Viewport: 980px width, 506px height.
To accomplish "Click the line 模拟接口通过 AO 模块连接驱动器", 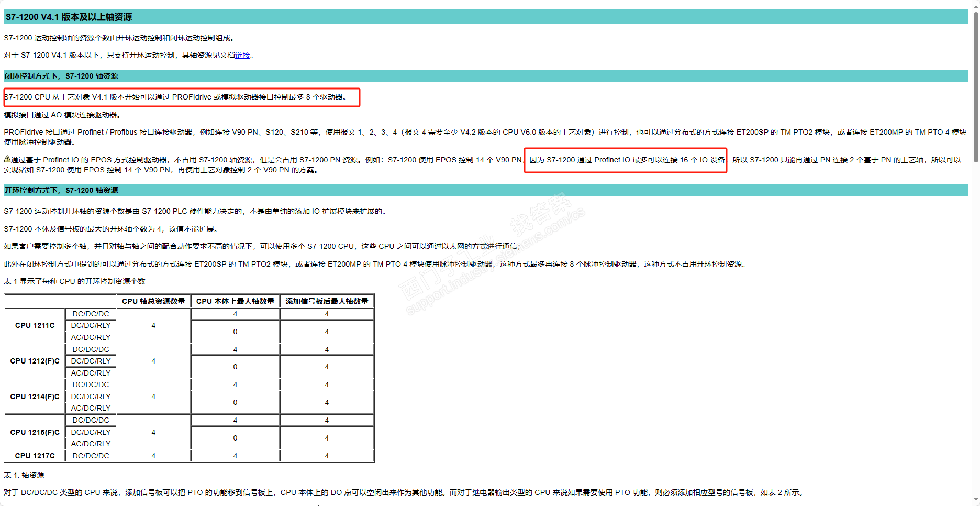I will click(62, 115).
